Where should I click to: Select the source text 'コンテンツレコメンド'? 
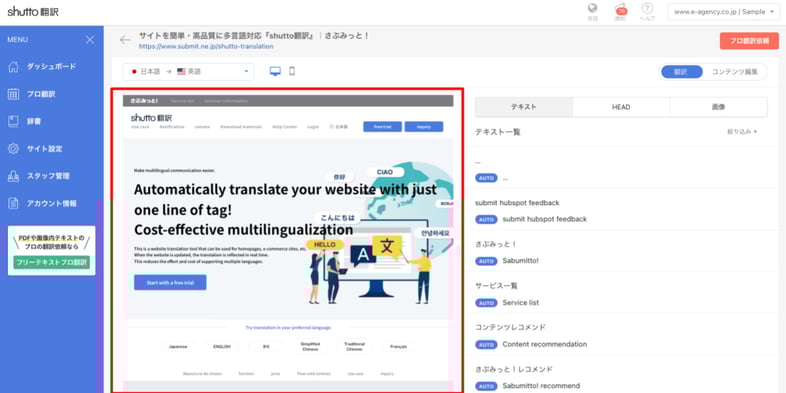510,327
